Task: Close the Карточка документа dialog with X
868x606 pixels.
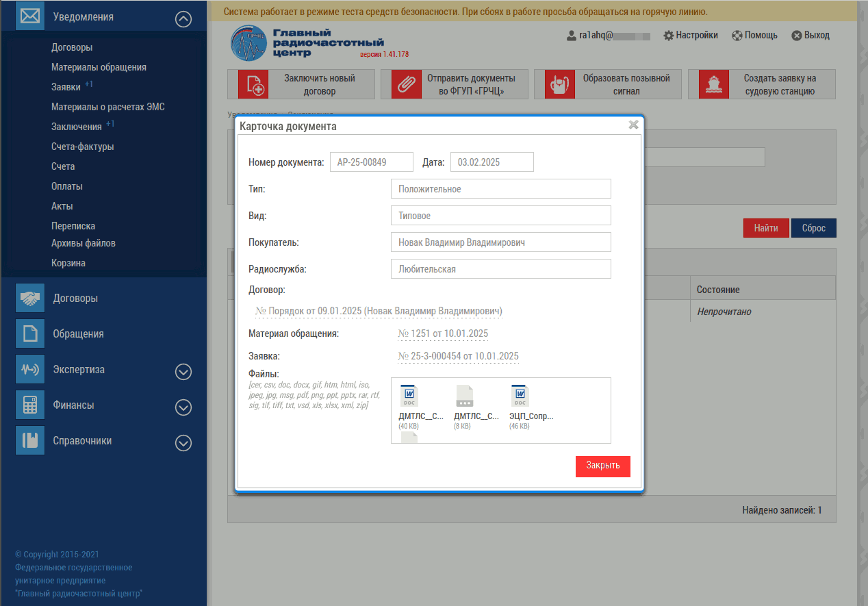Action: point(634,125)
